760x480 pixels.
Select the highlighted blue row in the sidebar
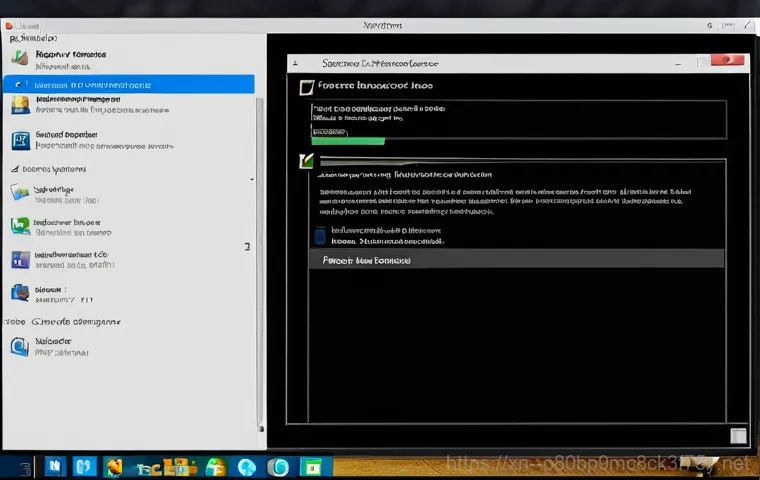click(x=129, y=84)
